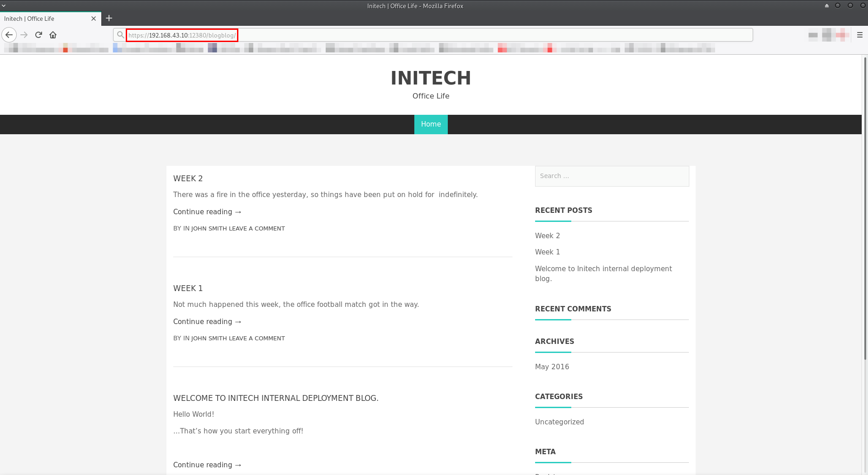Click the RECENT COMMENTS heading
The height and width of the screenshot is (475, 868).
click(573, 309)
